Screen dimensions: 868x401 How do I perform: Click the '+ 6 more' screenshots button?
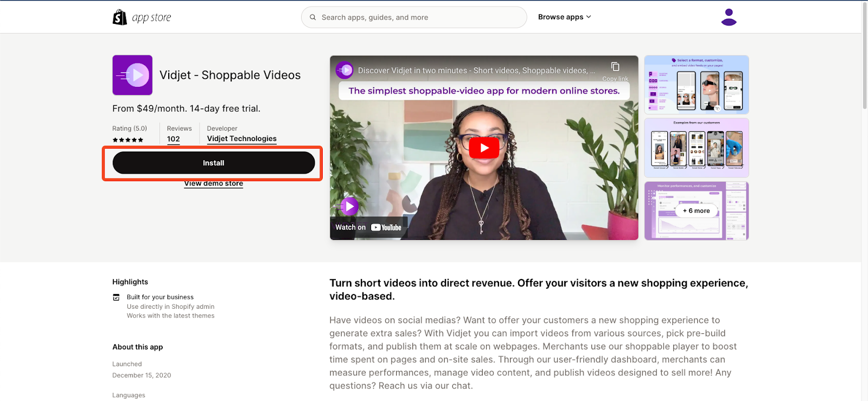coord(697,211)
